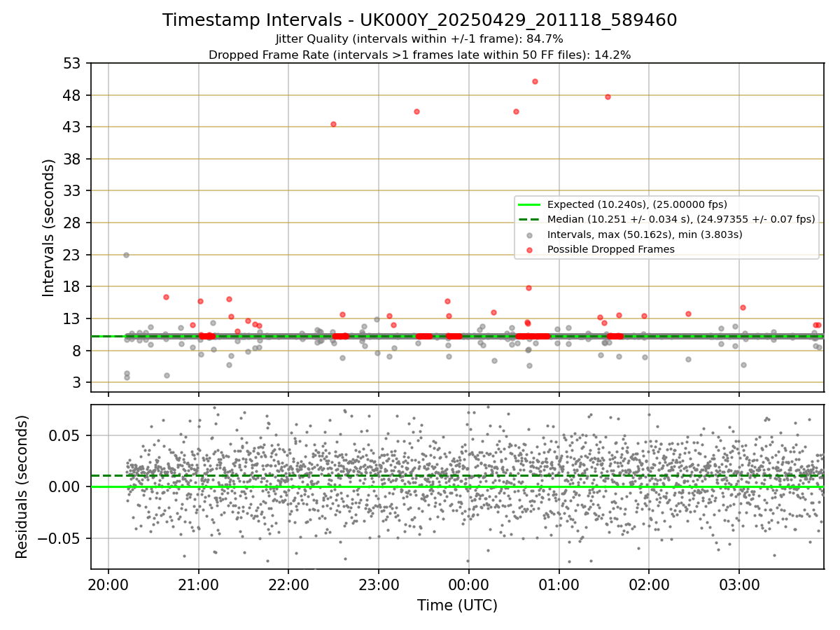Select legend entry starting with 'Median (10.251'
Viewport: 840px width, 630px height.
[681, 219]
